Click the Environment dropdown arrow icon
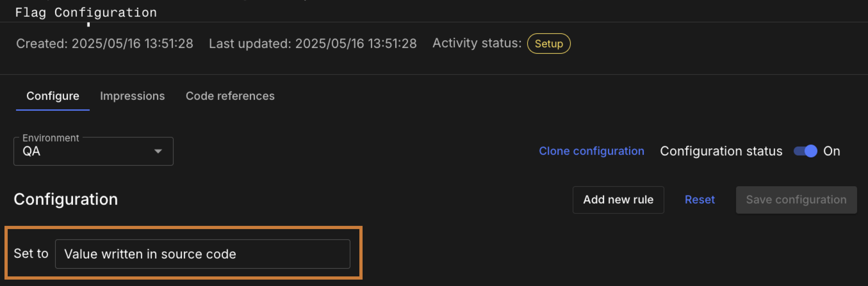868x286 pixels. coord(158,151)
